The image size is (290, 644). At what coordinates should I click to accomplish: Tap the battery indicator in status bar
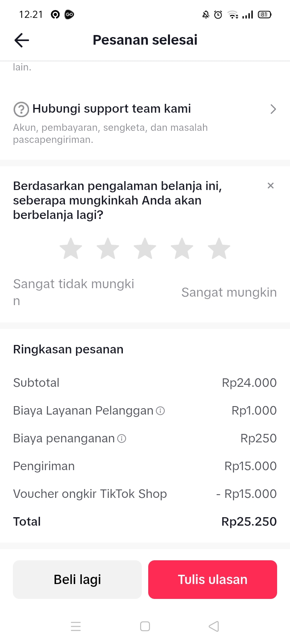(x=264, y=14)
